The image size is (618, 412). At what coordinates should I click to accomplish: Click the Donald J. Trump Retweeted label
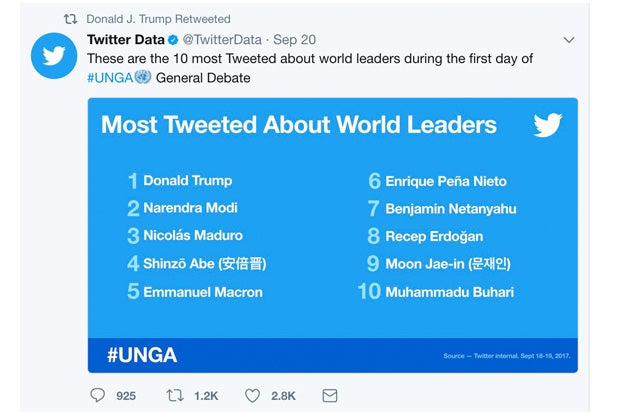point(158,19)
